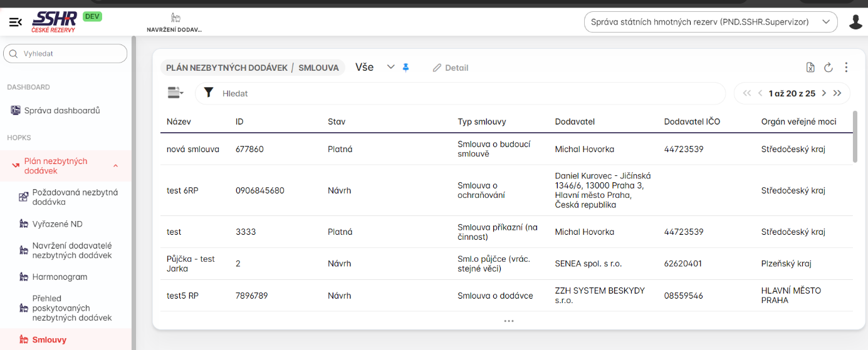The image size is (868, 350).
Task: Collapse the sidebar with the hamburger icon
Action: point(16,23)
